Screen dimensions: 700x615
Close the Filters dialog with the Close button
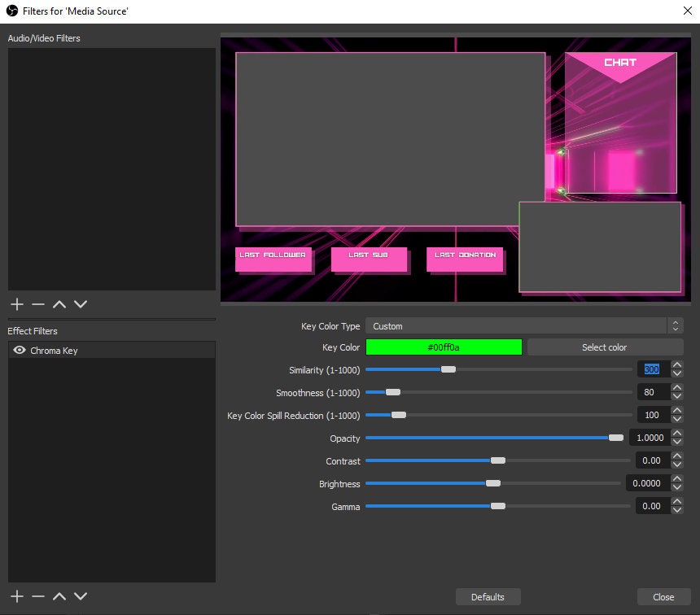[x=663, y=596]
